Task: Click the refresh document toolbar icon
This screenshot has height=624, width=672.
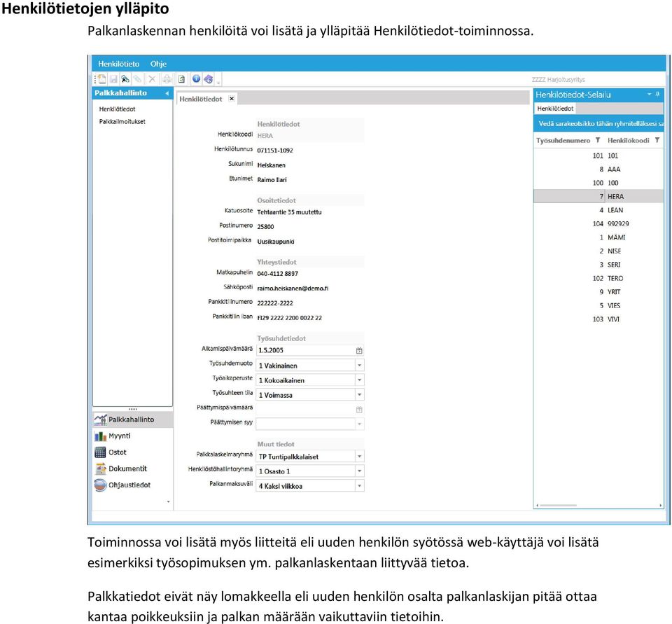Action: (x=182, y=79)
